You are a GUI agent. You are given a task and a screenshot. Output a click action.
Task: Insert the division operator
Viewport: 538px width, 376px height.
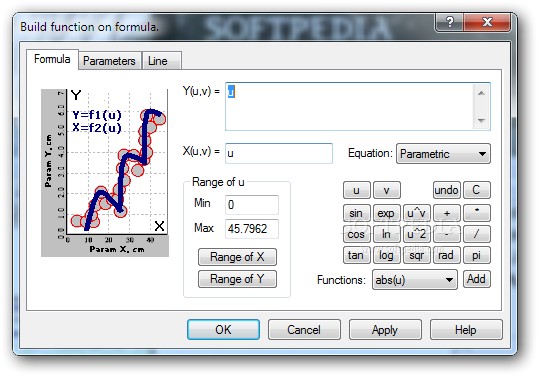pyautogui.click(x=477, y=234)
